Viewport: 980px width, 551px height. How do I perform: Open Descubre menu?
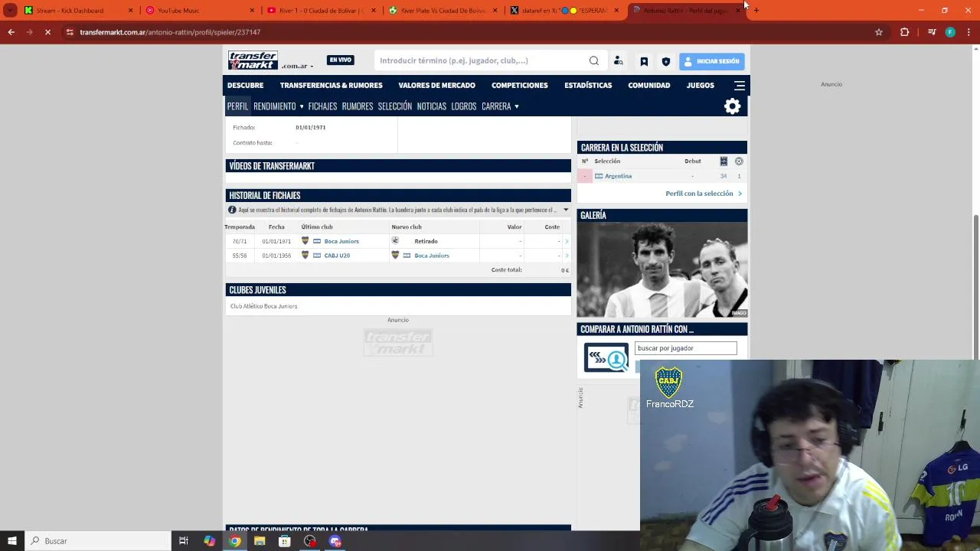245,86
